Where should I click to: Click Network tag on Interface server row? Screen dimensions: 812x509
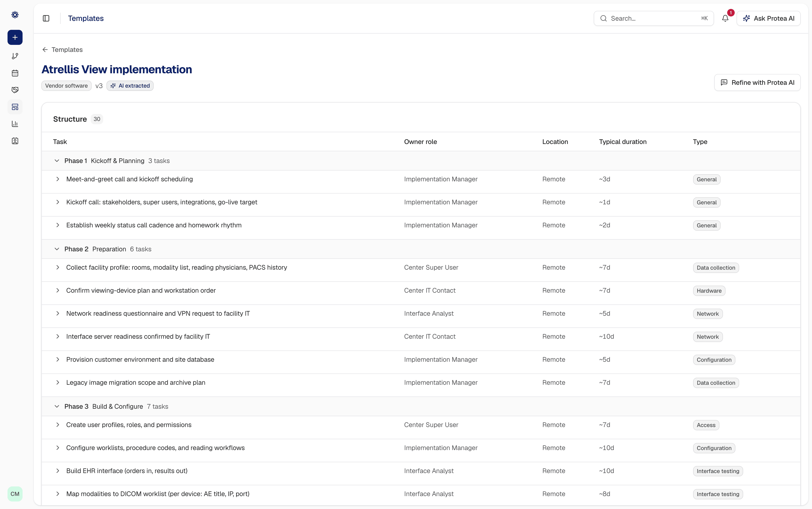(708, 337)
